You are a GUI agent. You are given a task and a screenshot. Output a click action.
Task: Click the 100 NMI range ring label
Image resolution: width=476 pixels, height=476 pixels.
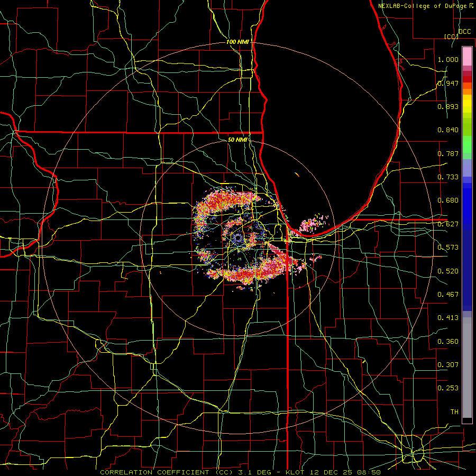(x=237, y=42)
